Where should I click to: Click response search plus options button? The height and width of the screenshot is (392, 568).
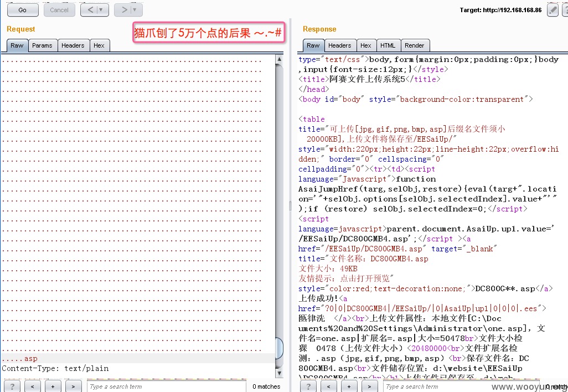pyautogui.click(x=349, y=386)
